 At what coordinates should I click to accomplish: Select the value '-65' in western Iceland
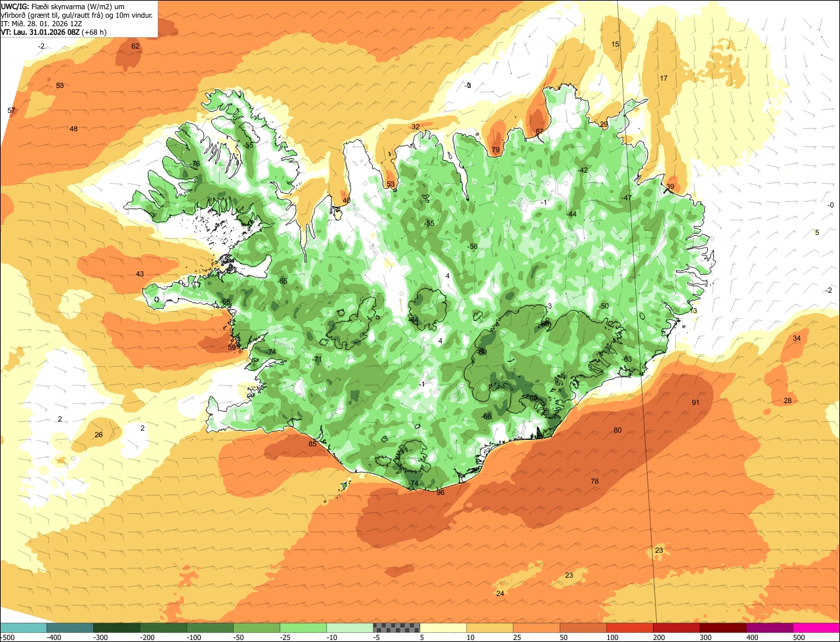(282, 281)
